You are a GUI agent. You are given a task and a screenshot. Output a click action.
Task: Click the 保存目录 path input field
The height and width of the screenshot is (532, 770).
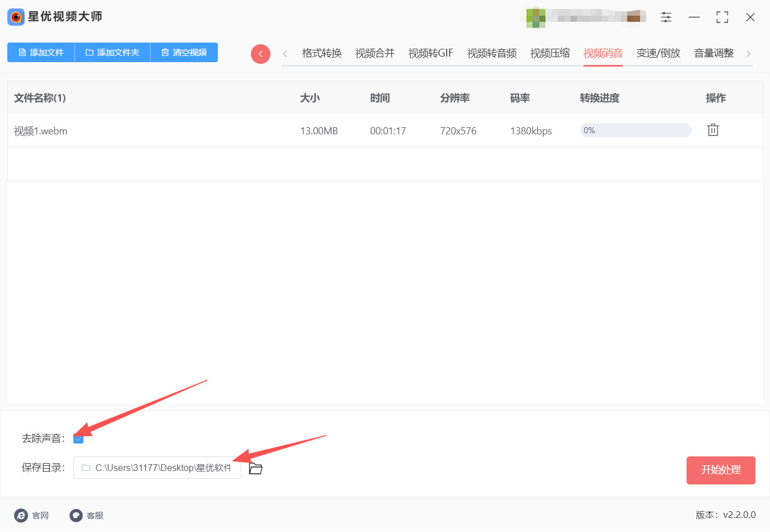coord(157,468)
